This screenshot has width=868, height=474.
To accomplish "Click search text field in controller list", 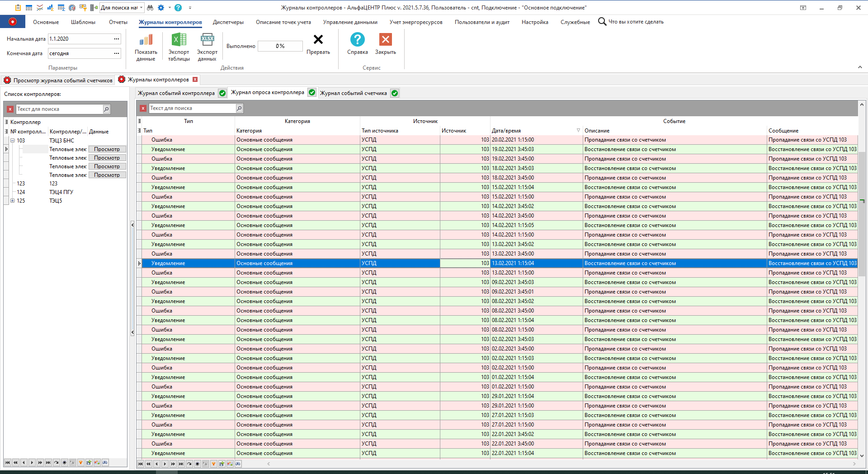I will (59, 109).
